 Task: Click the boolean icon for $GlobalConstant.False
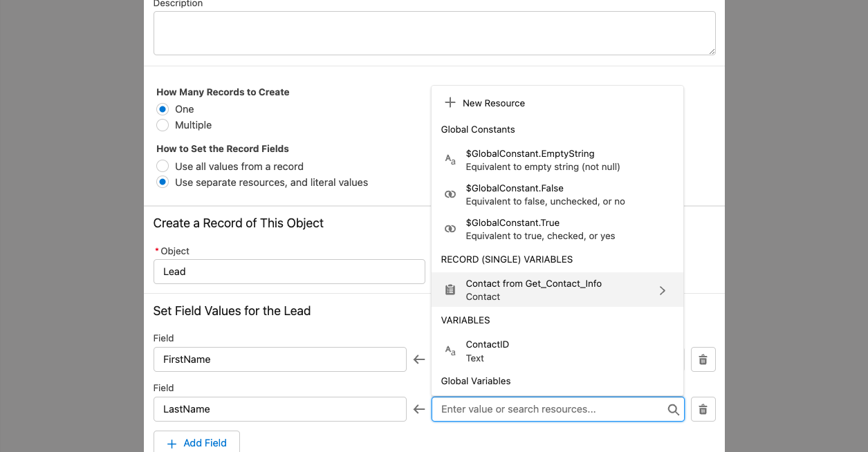tap(450, 194)
